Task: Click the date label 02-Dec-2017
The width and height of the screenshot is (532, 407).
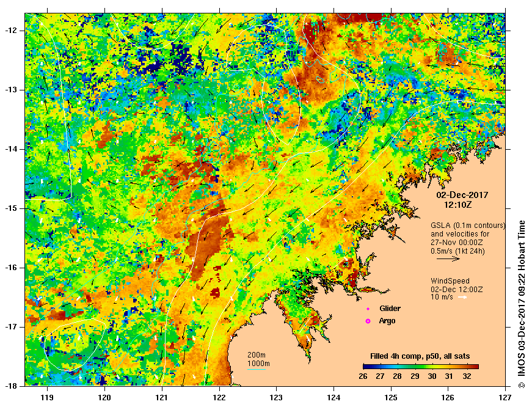Action: pos(462,195)
